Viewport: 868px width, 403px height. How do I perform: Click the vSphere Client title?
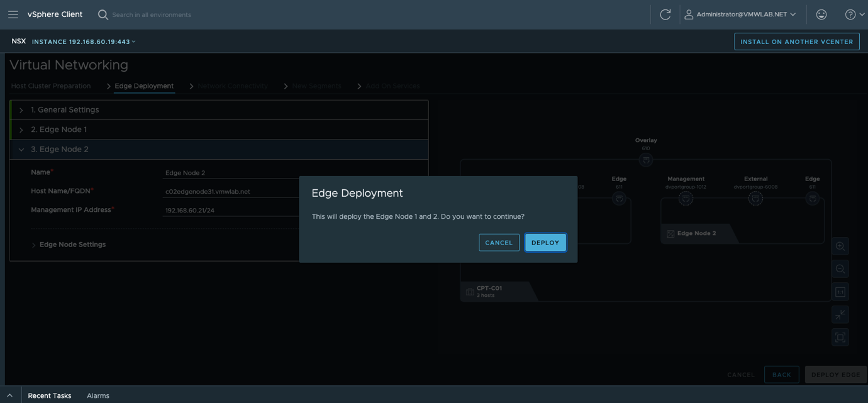[x=55, y=14]
